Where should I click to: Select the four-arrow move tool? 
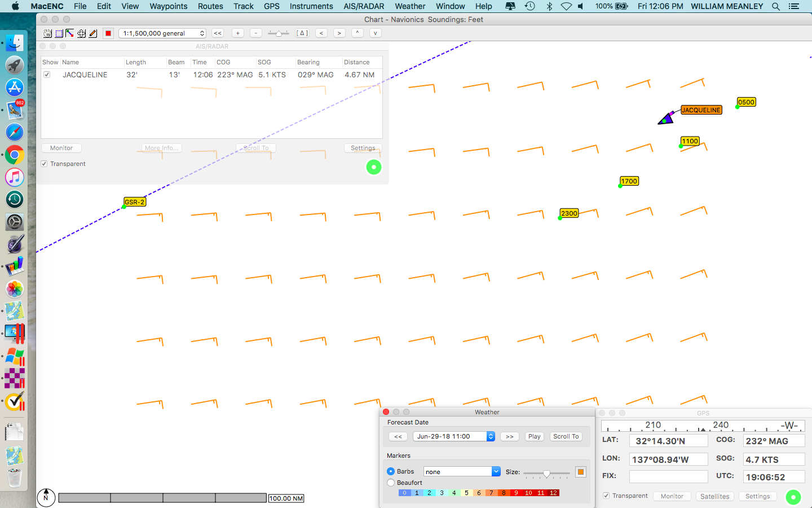[82, 33]
